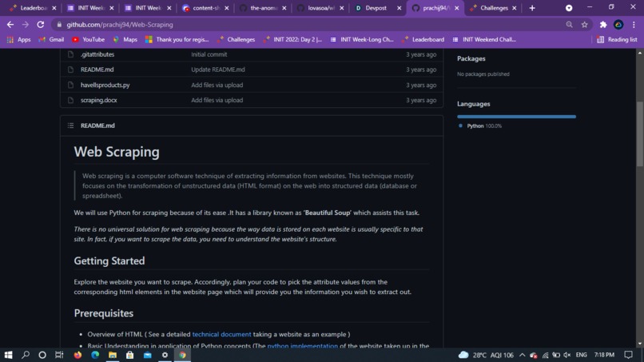Switch to the lovasoa GitHub tab
The width and height of the screenshot is (644, 362).
(320, 8)
